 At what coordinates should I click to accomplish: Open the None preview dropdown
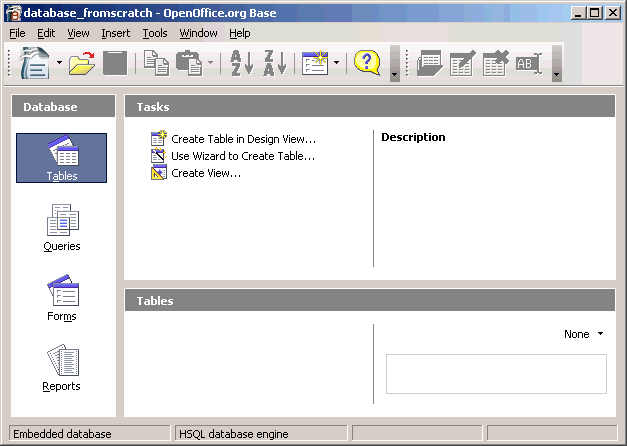584,334
